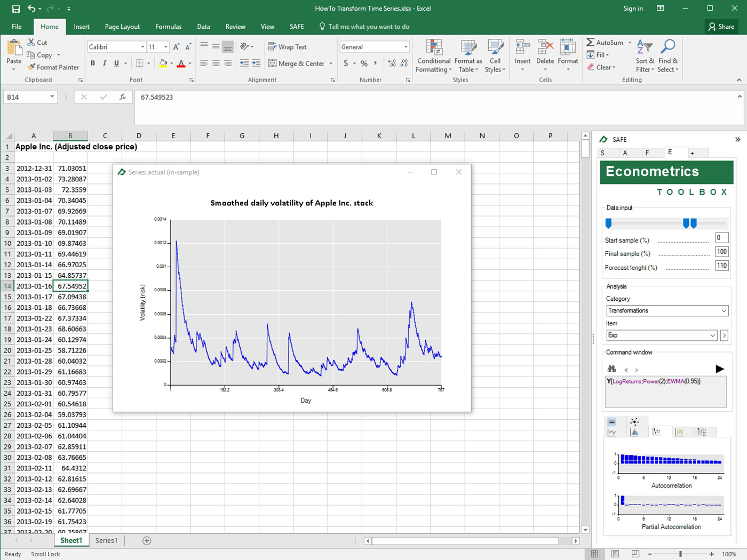Go to previous command with left chevron
Screen dimensions: 747x560
click(626, 370)
